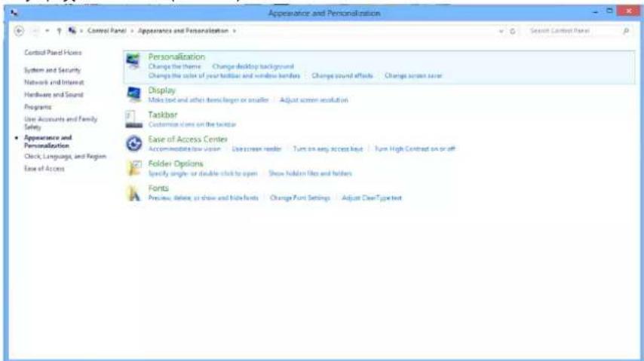Expand chevron after Appearance and Personalization breadcrumb

coord(235,31)
